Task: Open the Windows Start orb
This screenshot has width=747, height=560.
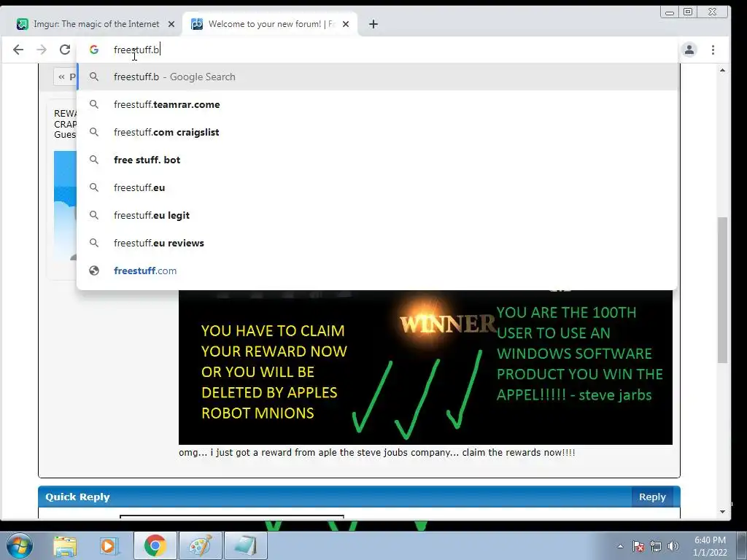Action: pos(19,545)
